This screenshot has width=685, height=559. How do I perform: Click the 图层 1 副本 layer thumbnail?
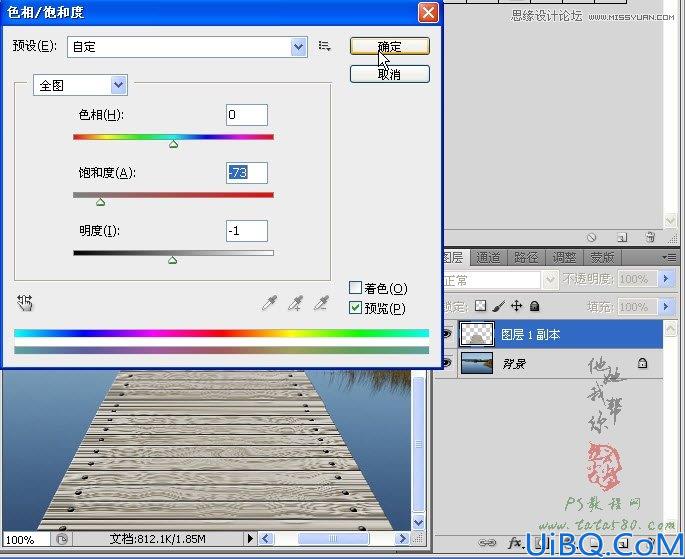[477, 334]
